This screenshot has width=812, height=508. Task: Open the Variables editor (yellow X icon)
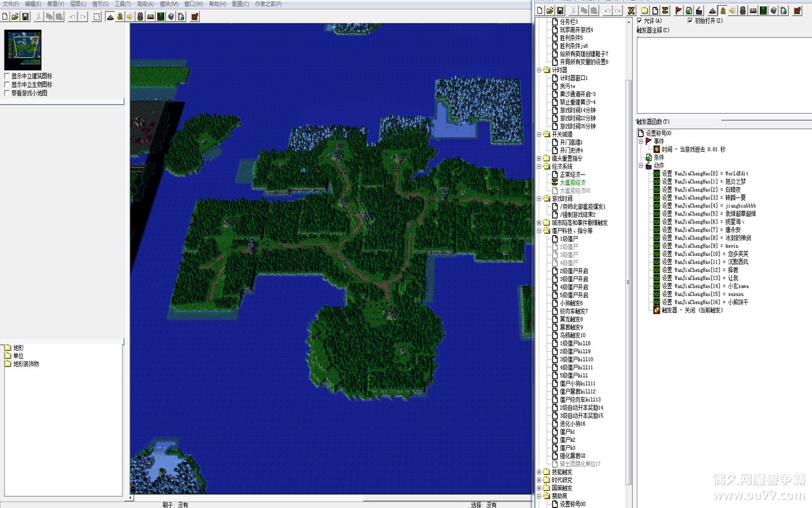631,10
